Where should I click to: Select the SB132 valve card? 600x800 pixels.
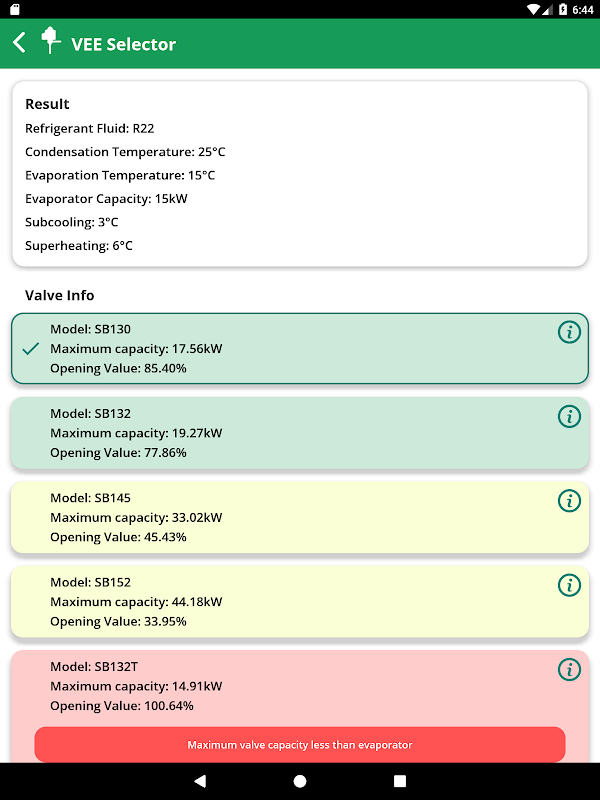[300, 433]
